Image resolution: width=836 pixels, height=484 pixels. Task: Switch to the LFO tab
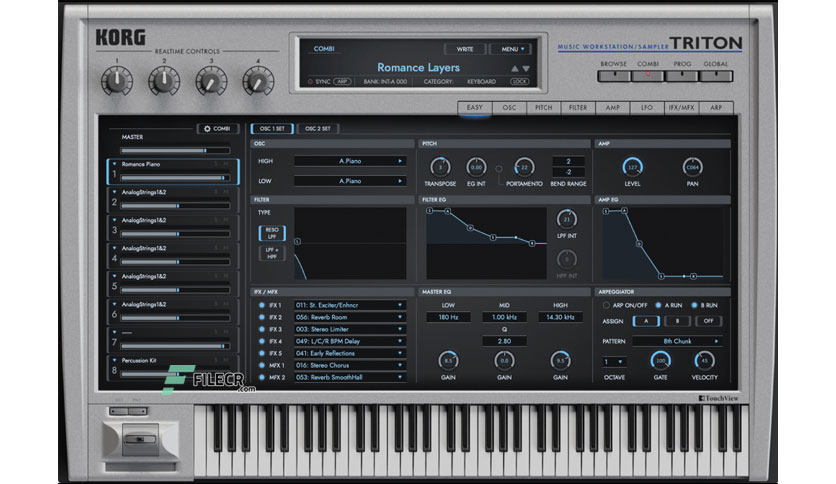click(x=647, y=108)
